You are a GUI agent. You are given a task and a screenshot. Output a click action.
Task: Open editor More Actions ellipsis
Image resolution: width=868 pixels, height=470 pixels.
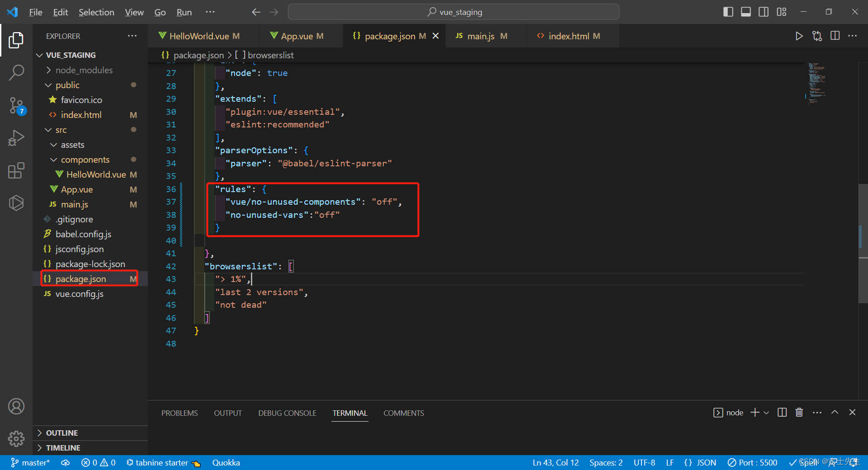pyautogui.click(x=853, y=36)
